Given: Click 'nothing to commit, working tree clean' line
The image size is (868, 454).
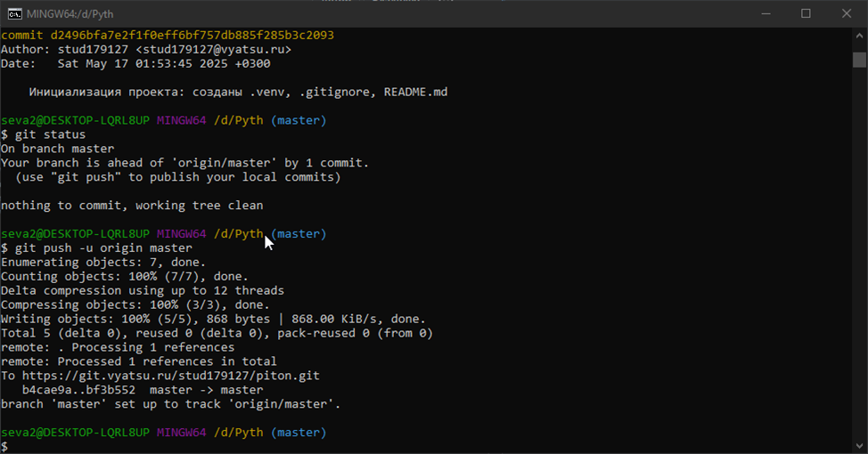Looking at the screenshot, I should [132, 206].
